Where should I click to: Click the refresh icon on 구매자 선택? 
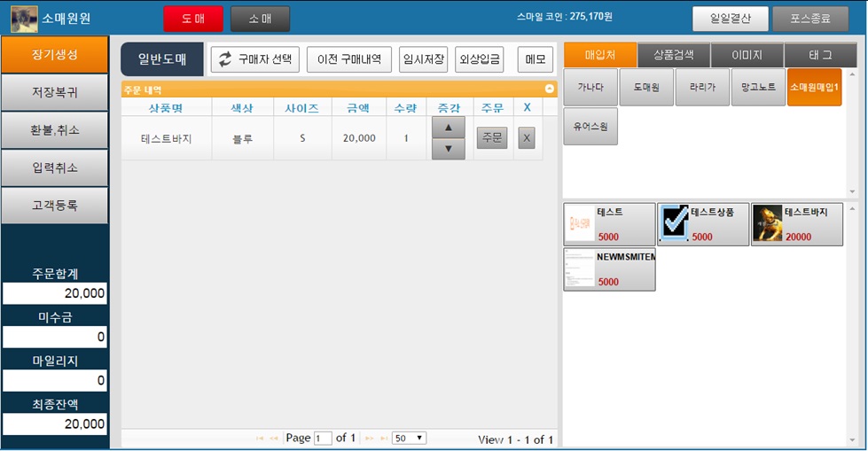[225, 59]
